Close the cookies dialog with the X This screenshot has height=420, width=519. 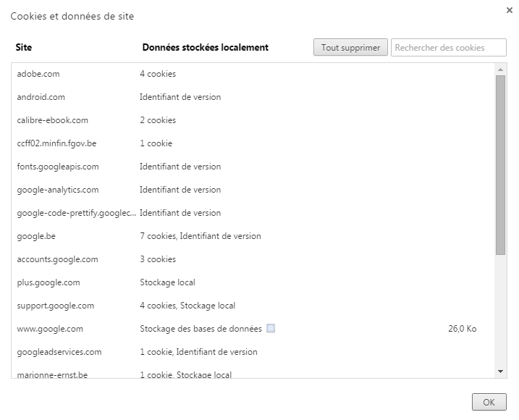(x=510, y=10)
